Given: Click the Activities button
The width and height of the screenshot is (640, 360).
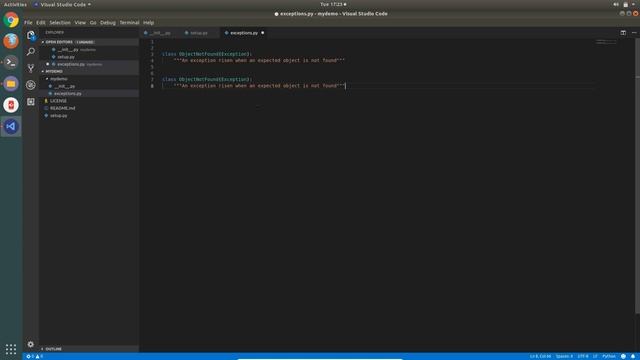Looking at the screenshot, I should pyautogui.click(x=15, y=4).
